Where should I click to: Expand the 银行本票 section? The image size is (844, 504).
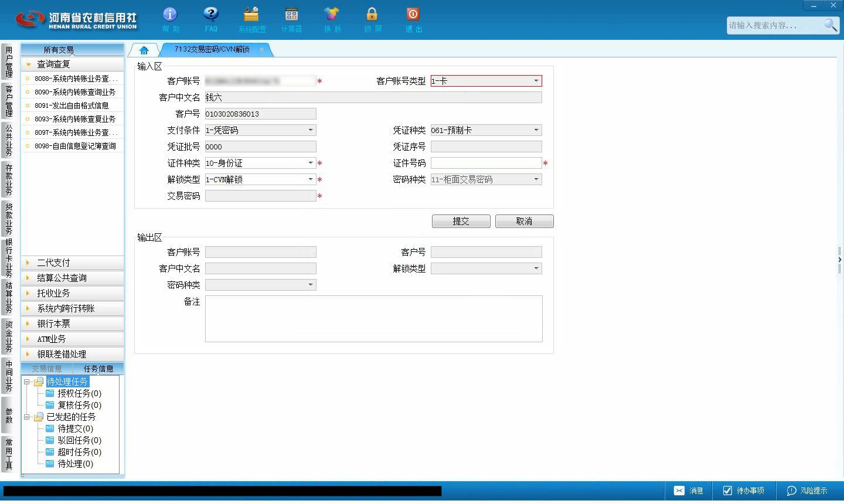[72, 323]
